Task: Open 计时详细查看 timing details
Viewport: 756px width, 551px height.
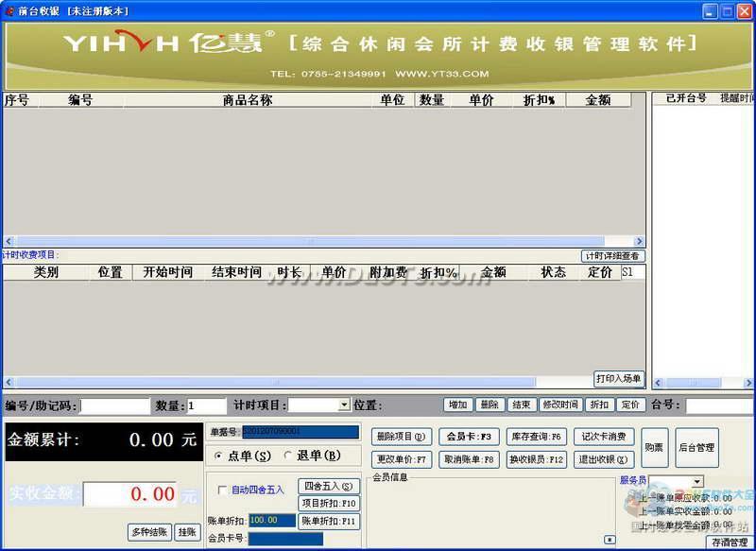Action: 612,255
